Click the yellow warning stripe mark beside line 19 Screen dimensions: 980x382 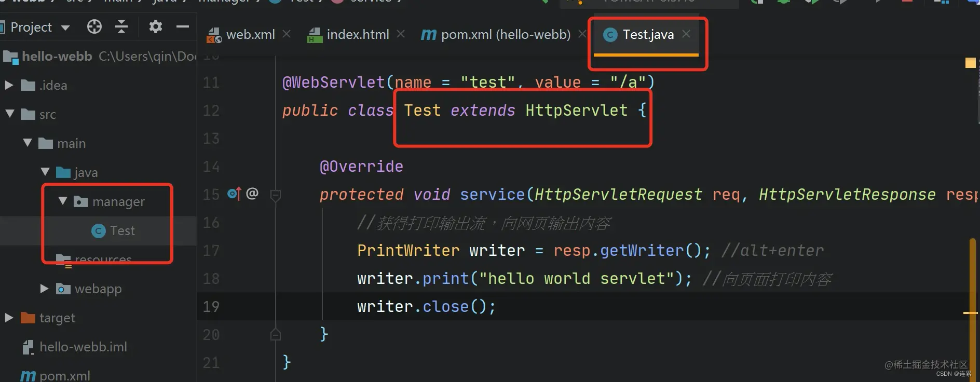coord(970,313)
